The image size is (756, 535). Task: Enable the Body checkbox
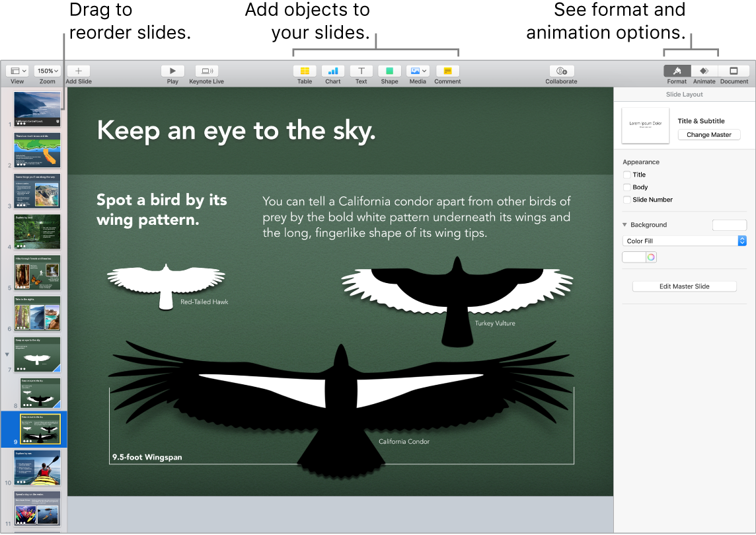click(x=626, y=187)
